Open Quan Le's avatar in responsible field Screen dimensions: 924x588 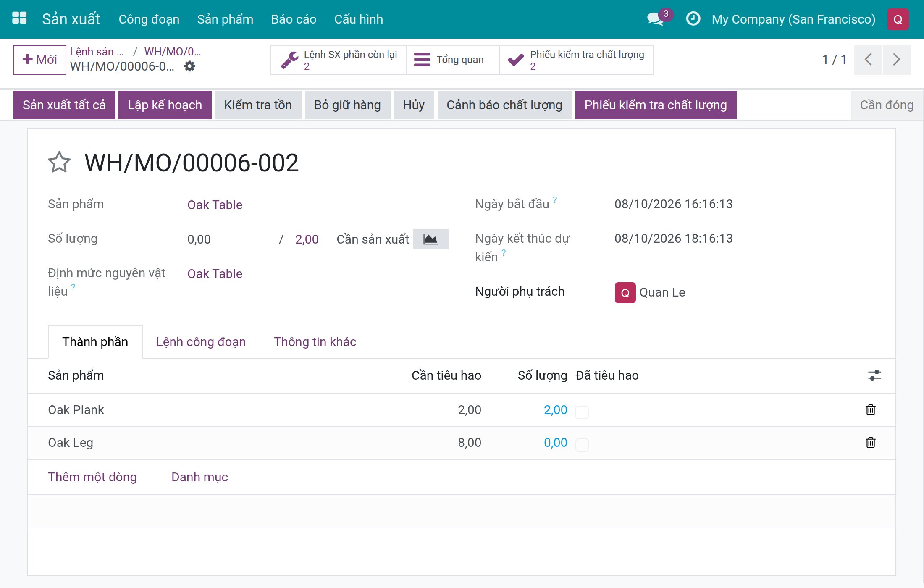point(625,293)
